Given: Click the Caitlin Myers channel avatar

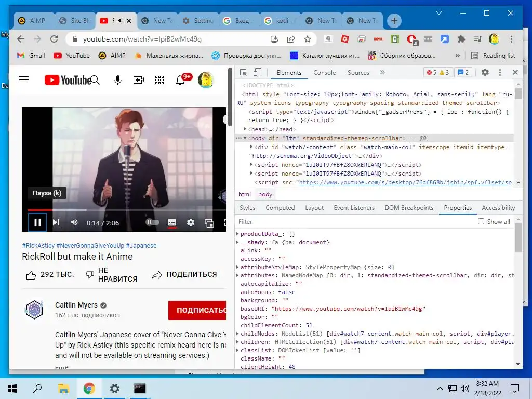Looking at the screenshot, I should click(34, 310).
